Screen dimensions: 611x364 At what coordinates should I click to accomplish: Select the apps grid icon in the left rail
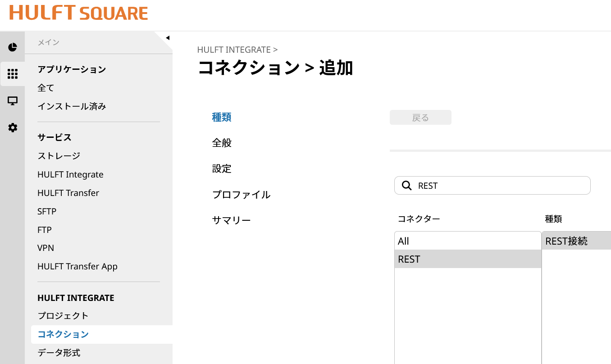point(13,74)
